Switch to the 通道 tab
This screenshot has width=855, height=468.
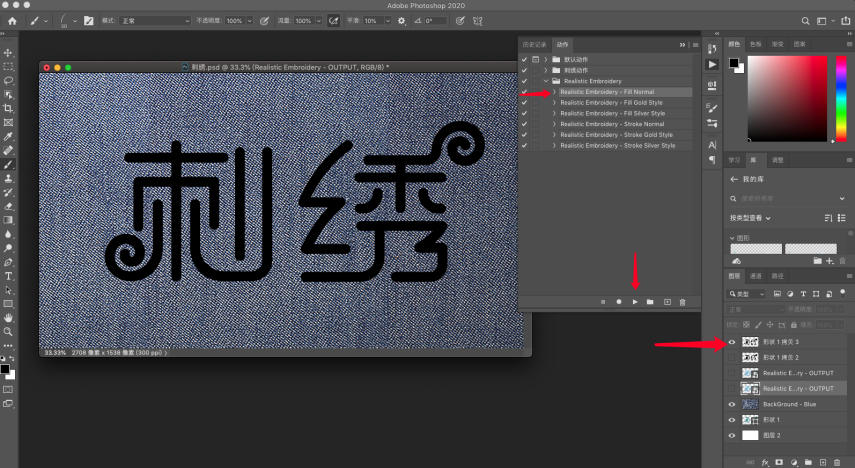[756, 276]
